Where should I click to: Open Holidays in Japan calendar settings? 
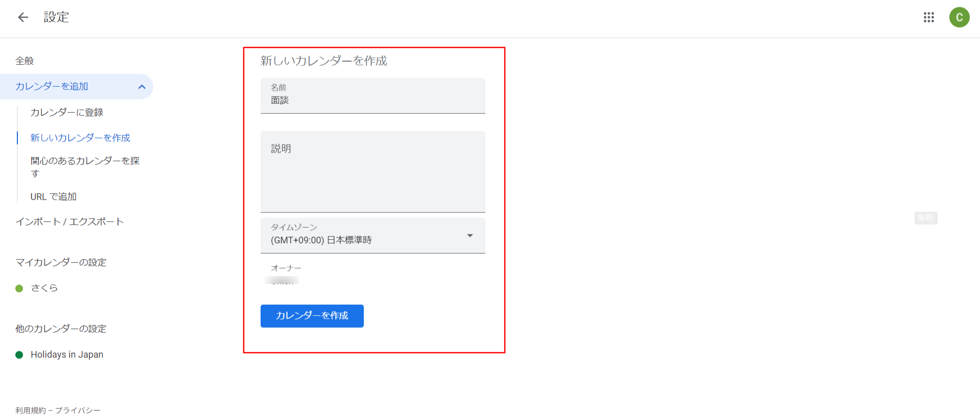[67, 355]
